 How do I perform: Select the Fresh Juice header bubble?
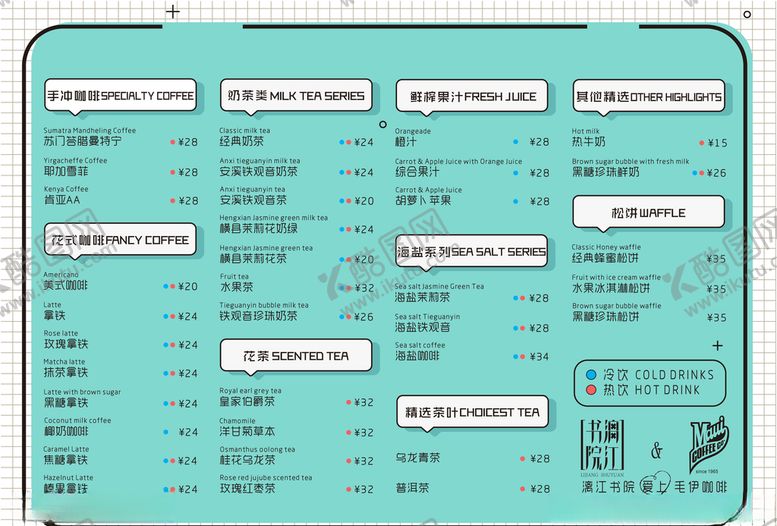pos(472,96)
